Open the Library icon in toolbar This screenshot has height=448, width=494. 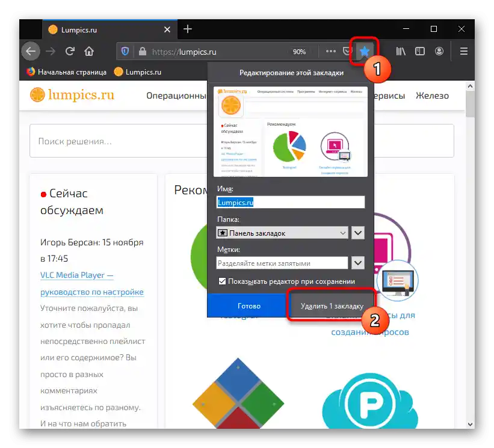click(x=400, y=51)
